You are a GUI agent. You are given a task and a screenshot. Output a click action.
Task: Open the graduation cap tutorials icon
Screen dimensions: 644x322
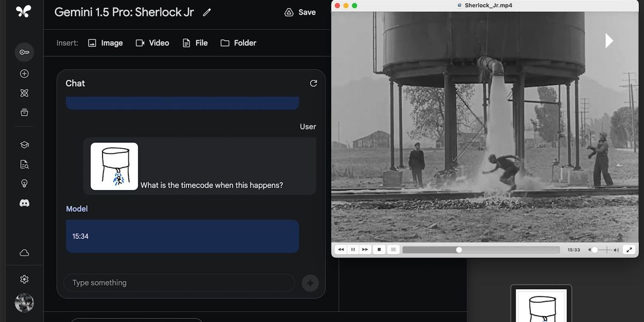(x=24, y=145)
